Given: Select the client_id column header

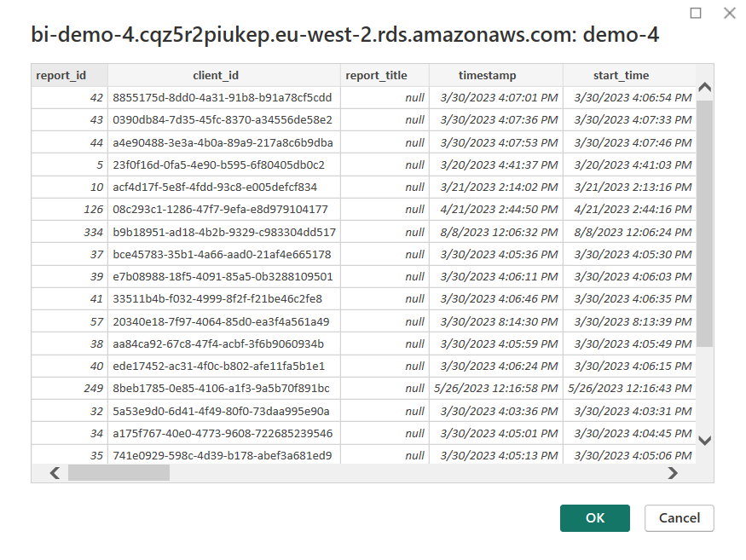Looking at the screenshot, I should point(222,75).
